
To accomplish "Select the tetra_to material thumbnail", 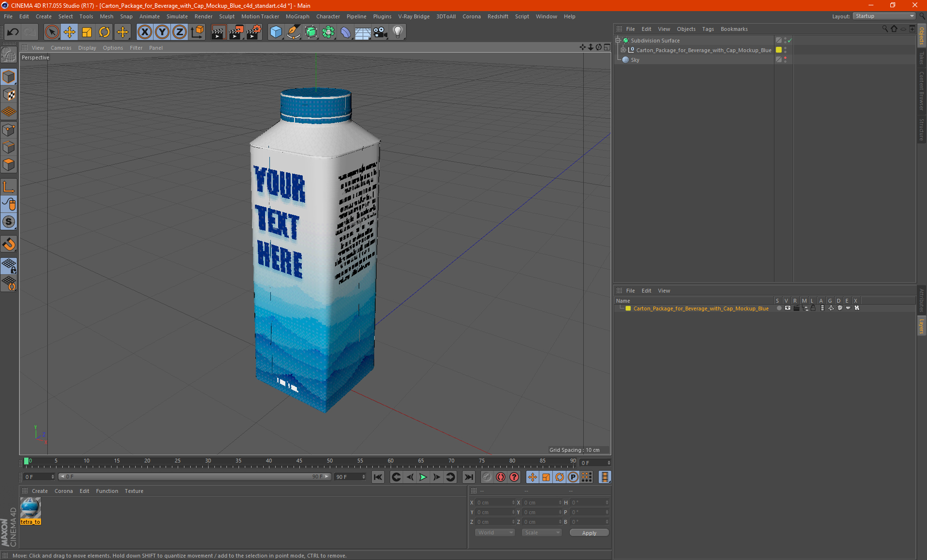I will 30,508.
